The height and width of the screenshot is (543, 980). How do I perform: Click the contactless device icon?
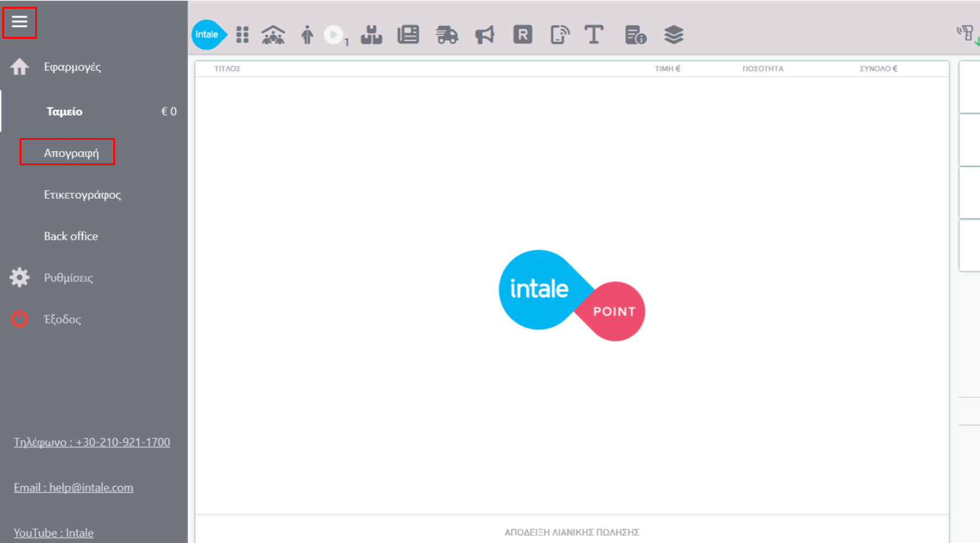pyautogui.click(x=560, y=35)
